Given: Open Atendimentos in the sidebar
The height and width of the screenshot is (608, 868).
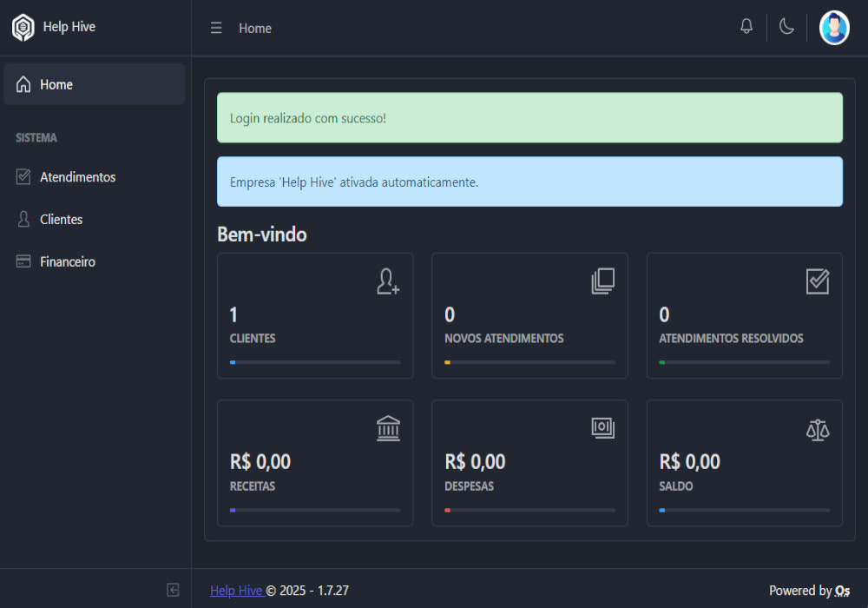Looking at the screenshot, I should [x=77, y=177].
